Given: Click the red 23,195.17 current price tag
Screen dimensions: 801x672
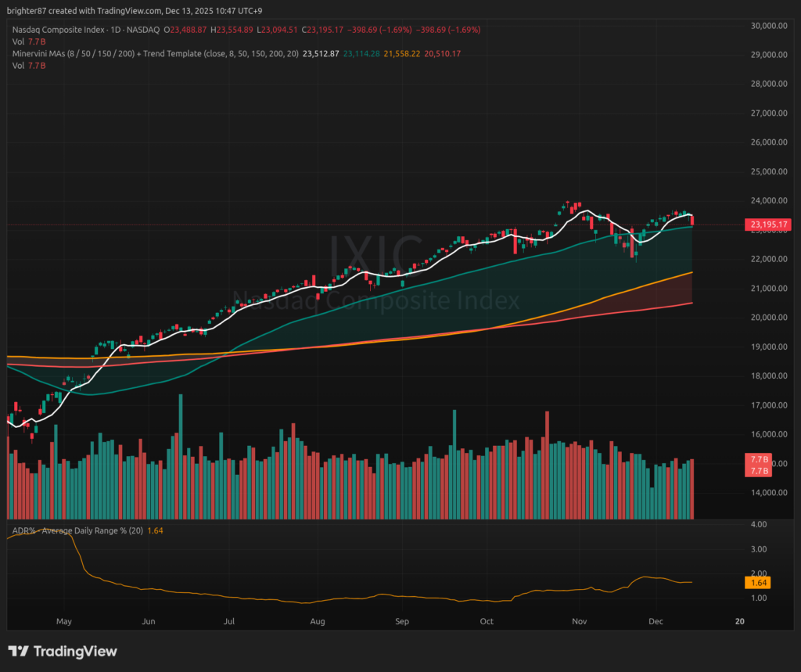Looking at the screenshot, I should coord(767,225).
